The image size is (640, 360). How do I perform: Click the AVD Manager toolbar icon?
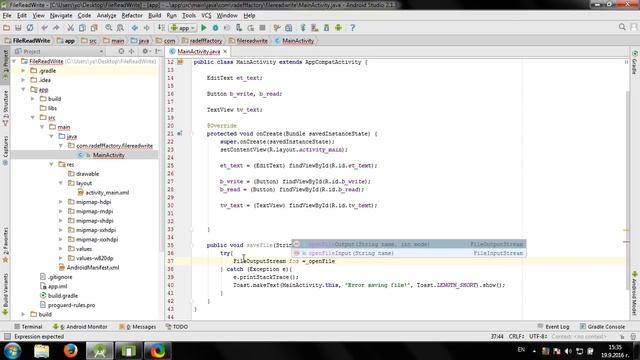314,28
